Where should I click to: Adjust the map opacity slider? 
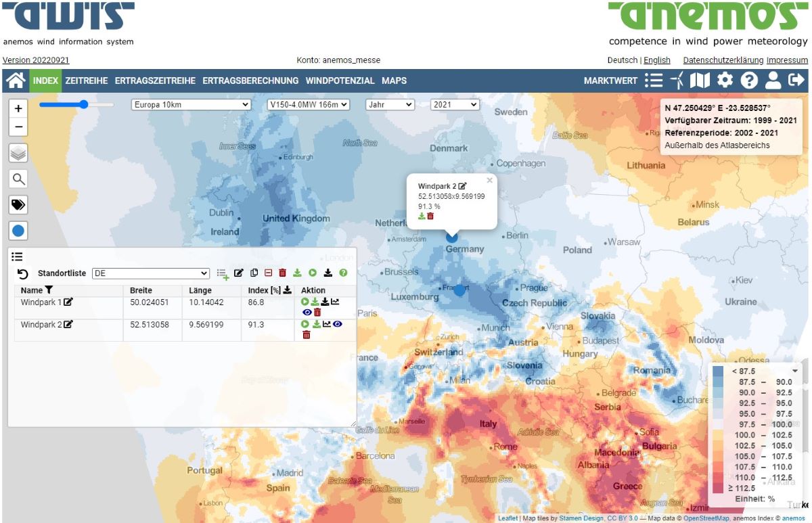click(x=83, y=105)
